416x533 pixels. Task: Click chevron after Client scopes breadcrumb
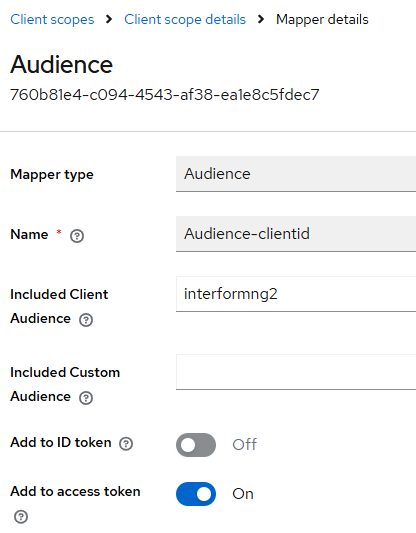109,19
